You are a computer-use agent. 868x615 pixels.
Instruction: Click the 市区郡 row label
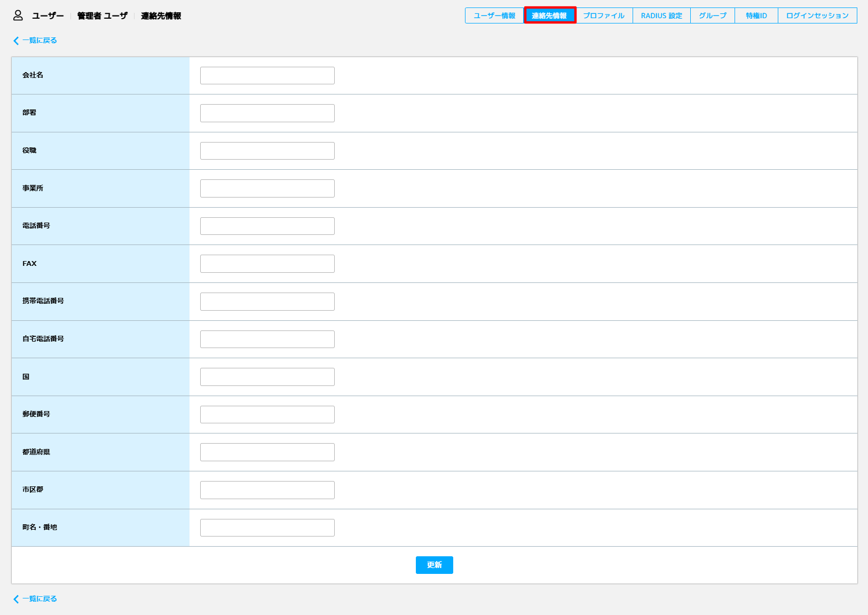tap(33, 490)
